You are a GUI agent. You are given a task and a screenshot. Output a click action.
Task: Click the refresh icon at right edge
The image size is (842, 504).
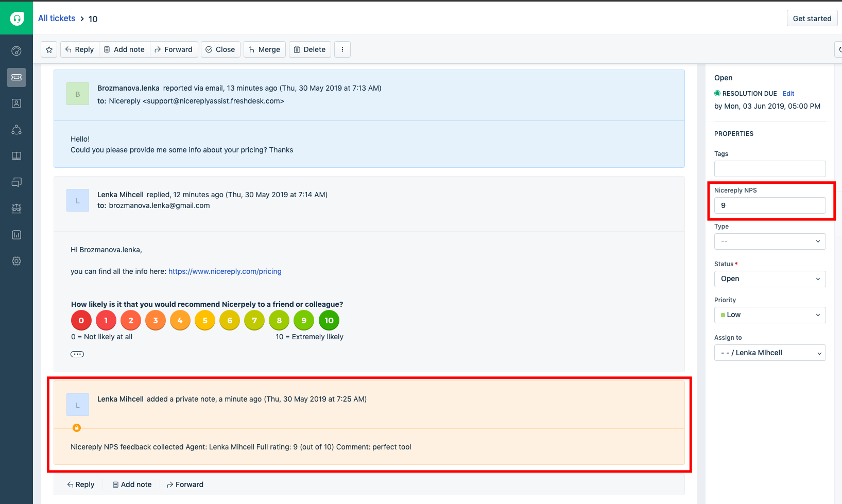pyautogui.click(x=839, y=49)
